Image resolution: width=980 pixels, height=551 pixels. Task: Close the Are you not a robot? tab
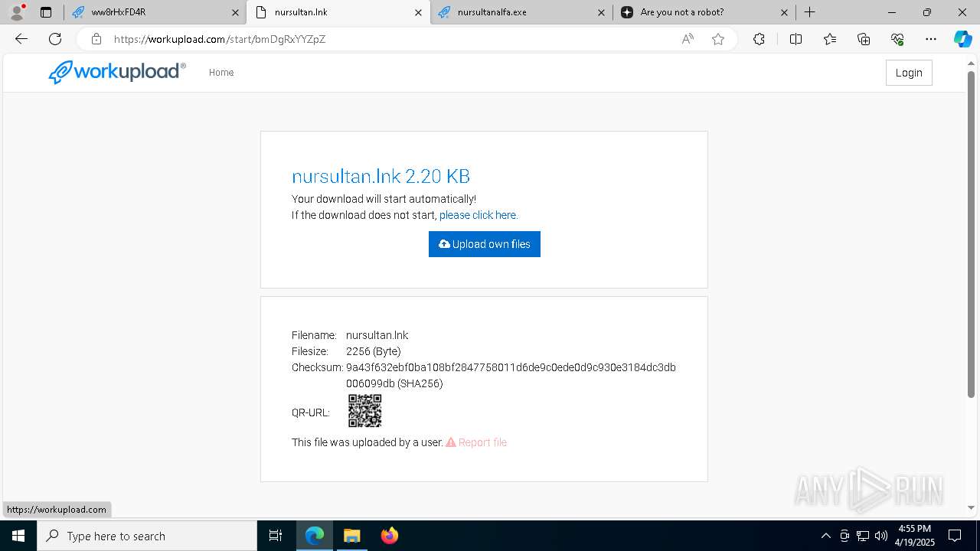(x=784, y=12)
